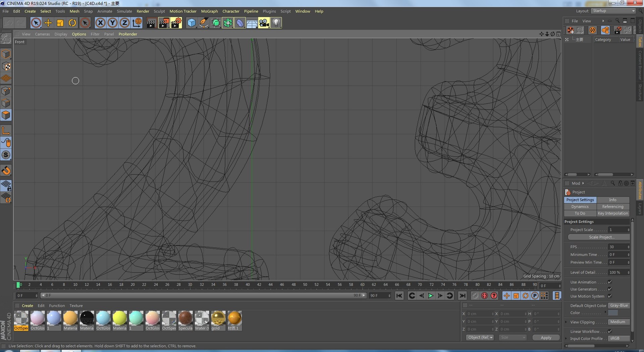Open Input Color Profile dropdown

[619, 339]
